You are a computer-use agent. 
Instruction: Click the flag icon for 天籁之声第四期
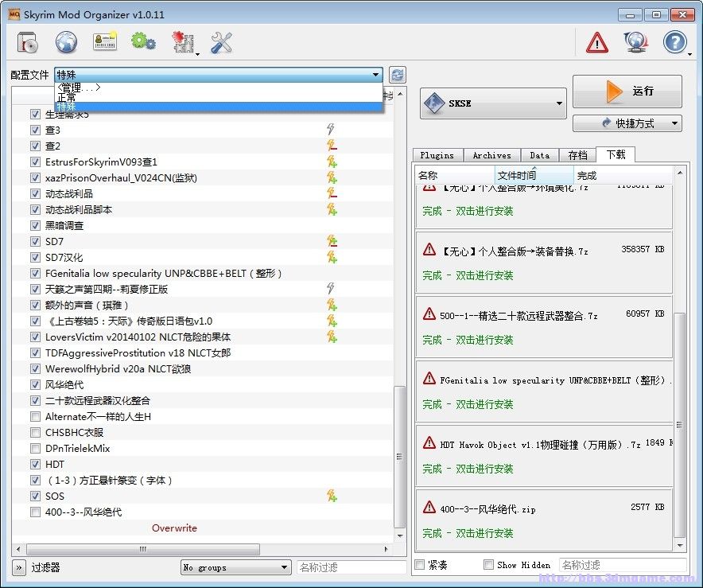coord(331,288)
